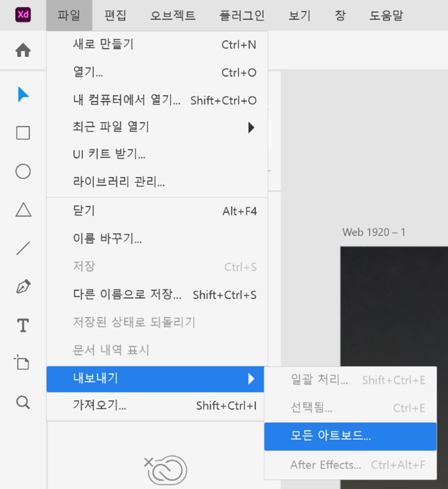Choose 내 컴퓨터에서 열기... entry

pyautogui.click(x=157, y=100)
